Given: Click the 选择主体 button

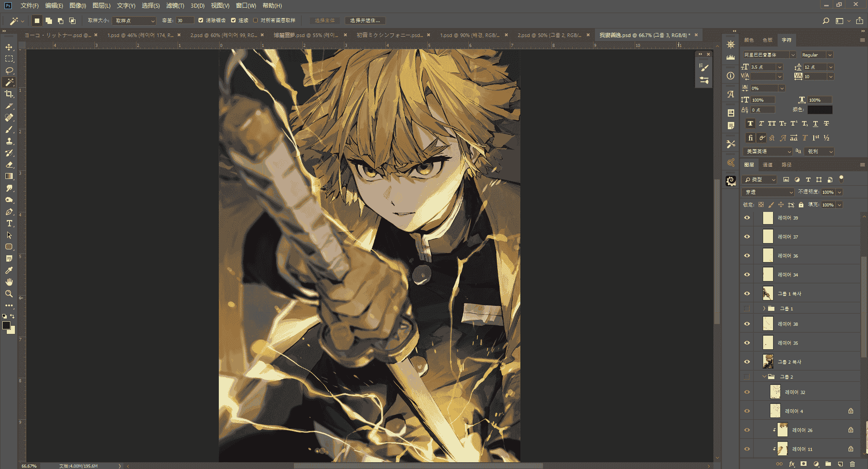Looking at the screenshot, I should tap(325, 20).
